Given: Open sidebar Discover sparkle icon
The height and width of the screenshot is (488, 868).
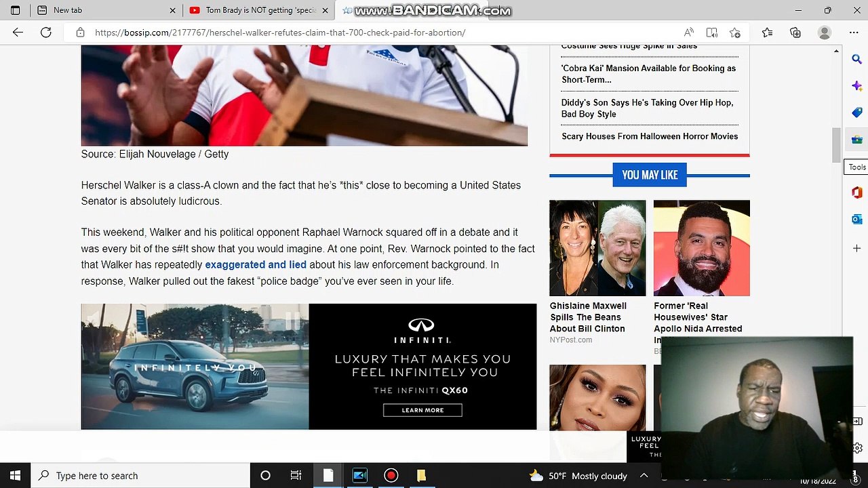Looking at the screenshot, I should (x=856, y=86).
